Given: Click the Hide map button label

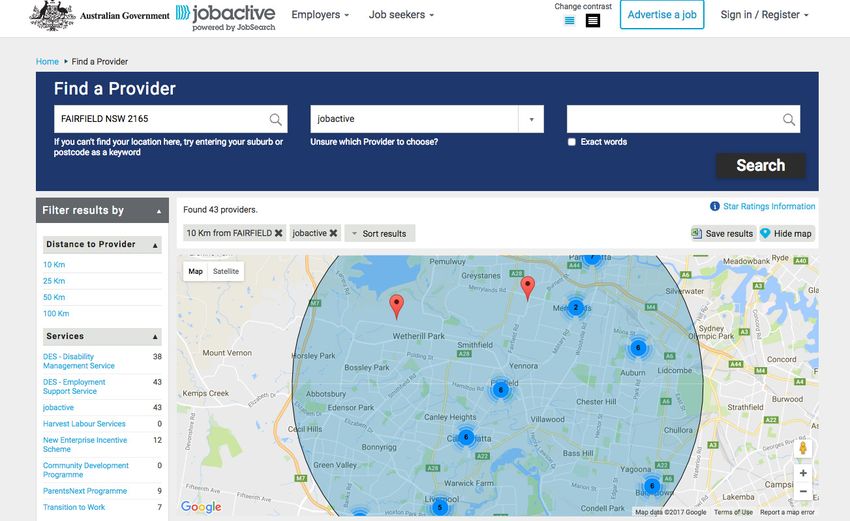Looking at the screenshot, I should click(793, 234).
